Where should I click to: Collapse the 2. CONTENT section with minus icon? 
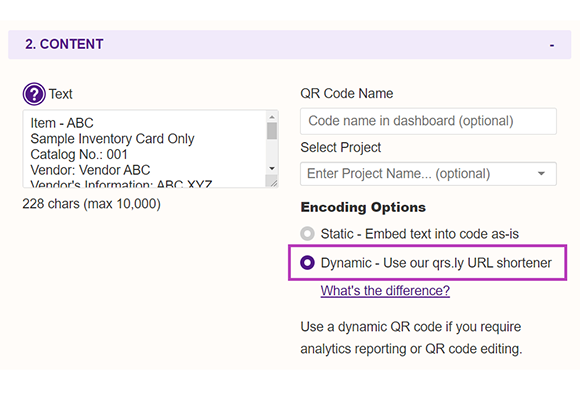point(552,46)
